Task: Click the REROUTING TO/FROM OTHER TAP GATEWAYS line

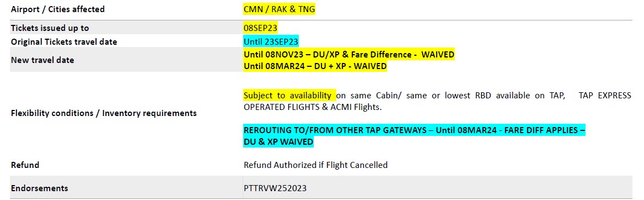Action: tap(414, 130)
